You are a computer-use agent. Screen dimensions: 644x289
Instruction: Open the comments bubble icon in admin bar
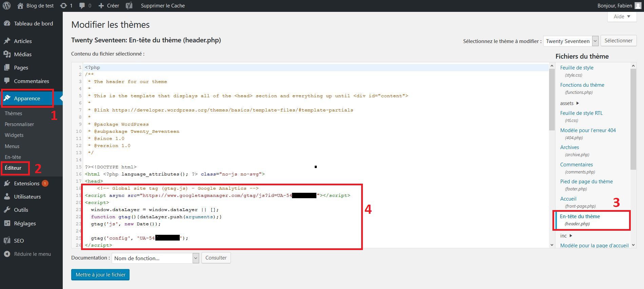pyautogui.click(x=82, y=6)
